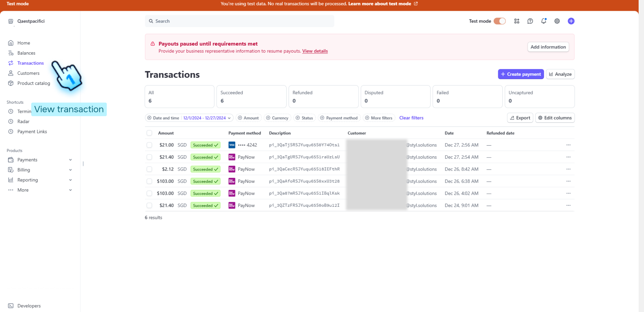
Task: Open the Developers panel at the bottom
Action: tap(28, 306)
